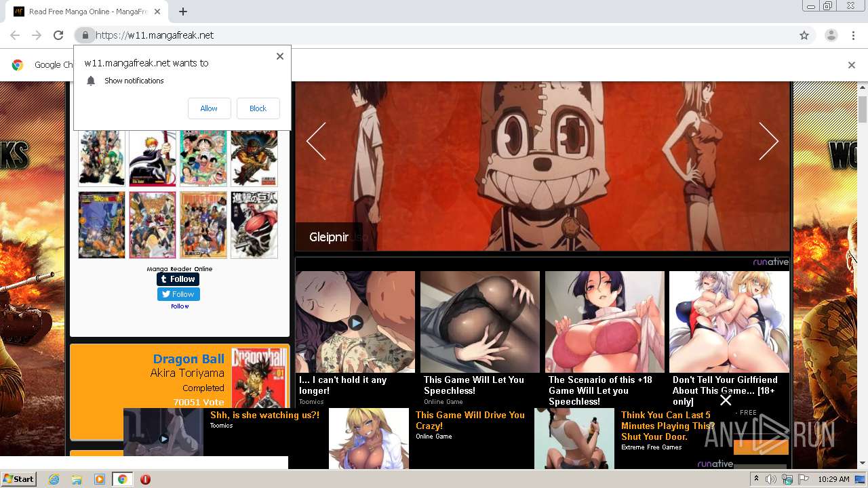Show hidden system tray icons
Screen dimensions: 868x488
tap(757, 479)
